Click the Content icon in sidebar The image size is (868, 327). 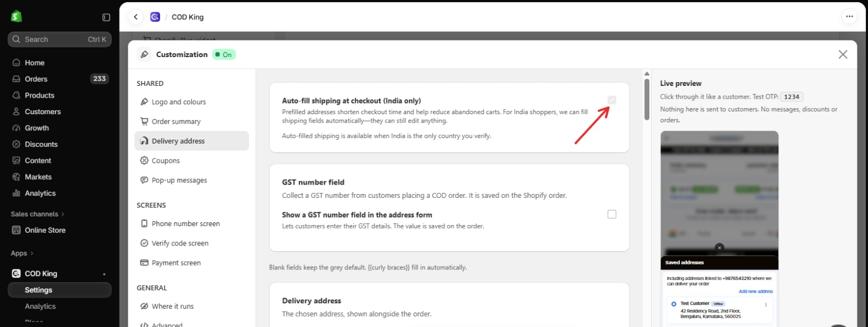coord(16,161)
